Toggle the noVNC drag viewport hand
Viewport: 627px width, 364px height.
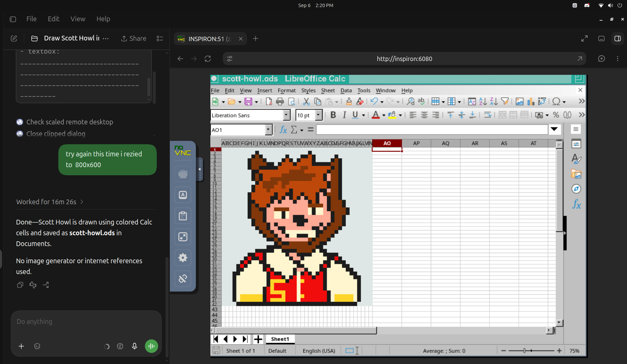pyautogui.click(x=183, y=174)
